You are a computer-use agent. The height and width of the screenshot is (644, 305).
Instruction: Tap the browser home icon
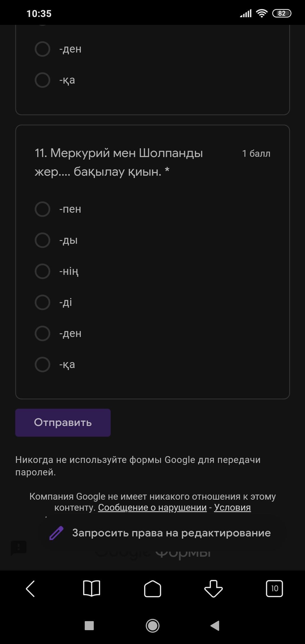tap(152, 589)
